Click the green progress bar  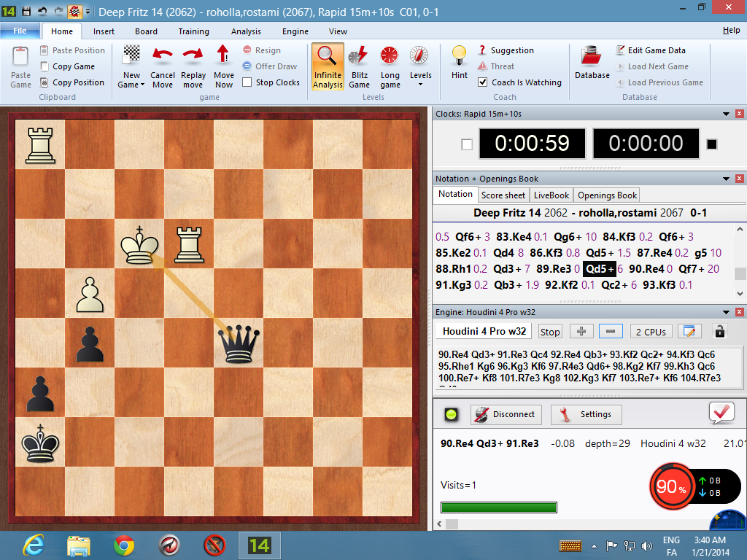[499, 507]
